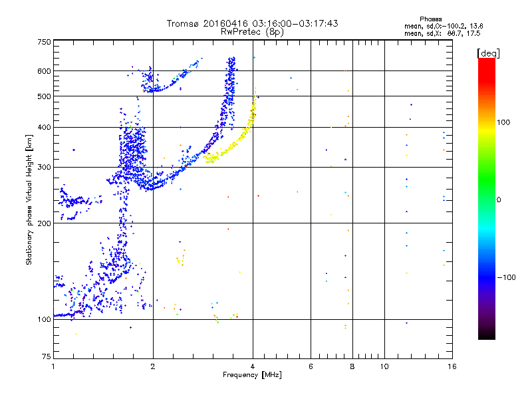Click the '10' frequency axis label
The image size is (532, 399).
pos(384,366)
